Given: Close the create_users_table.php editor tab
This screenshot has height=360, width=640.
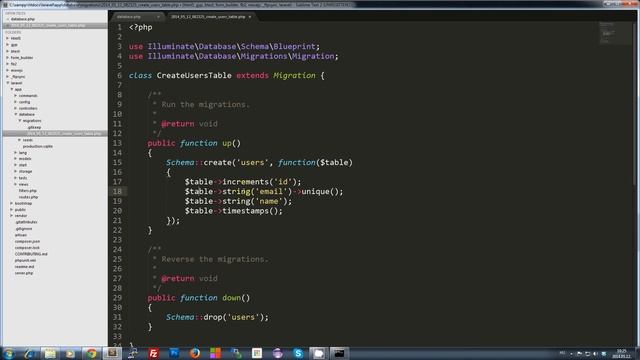Looking at the screenshot, I should tap(250, 17).
